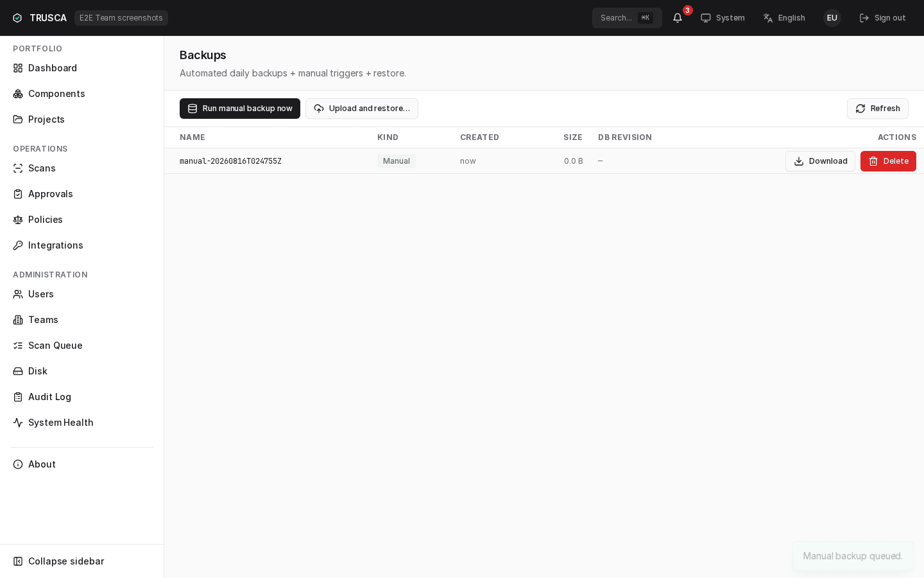Click the About info icon
The width and height of the screenshot is (924, 578).
tap(18, 464)
